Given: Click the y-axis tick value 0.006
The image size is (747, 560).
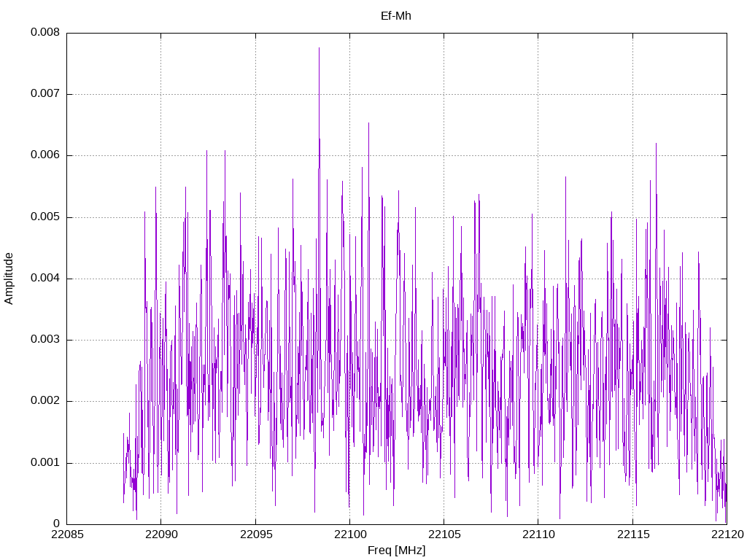Looking at the screenshot, I should (45, 155).
